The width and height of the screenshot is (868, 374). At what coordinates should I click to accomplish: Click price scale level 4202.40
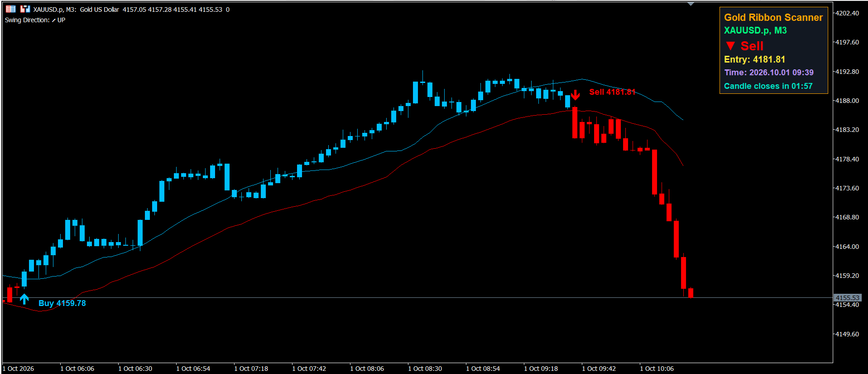(847, 13)
